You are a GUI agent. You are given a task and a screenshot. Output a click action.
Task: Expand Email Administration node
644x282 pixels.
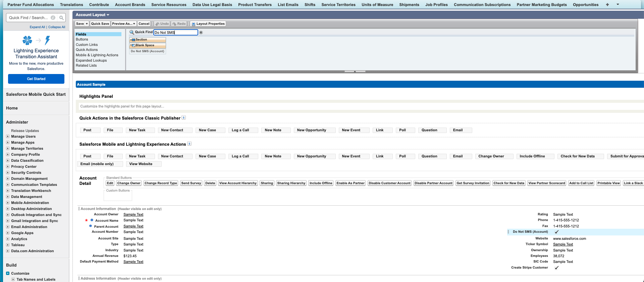click(8, 227)
